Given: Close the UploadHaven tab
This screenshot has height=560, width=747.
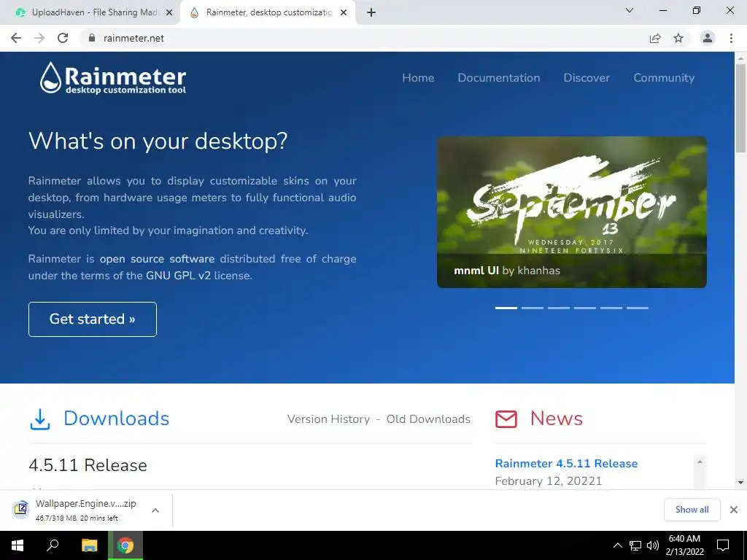Looking at the screenshot, I should tap(169, 12).
